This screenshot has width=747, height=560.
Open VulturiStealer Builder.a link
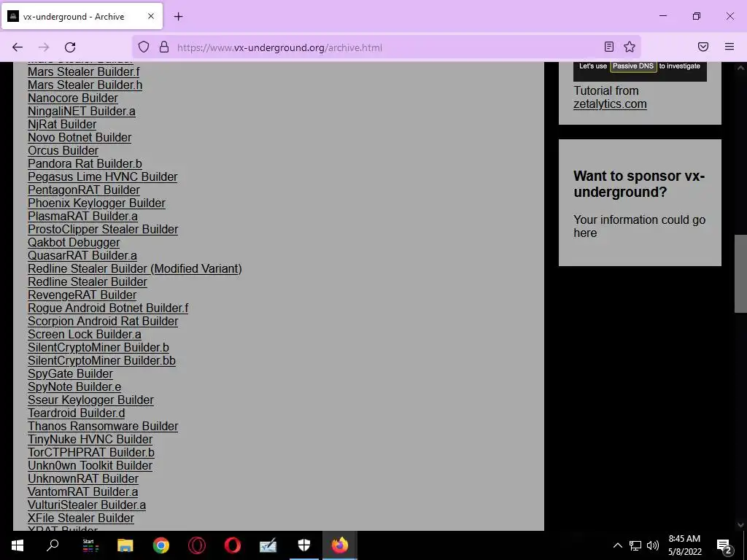[87, 505]
